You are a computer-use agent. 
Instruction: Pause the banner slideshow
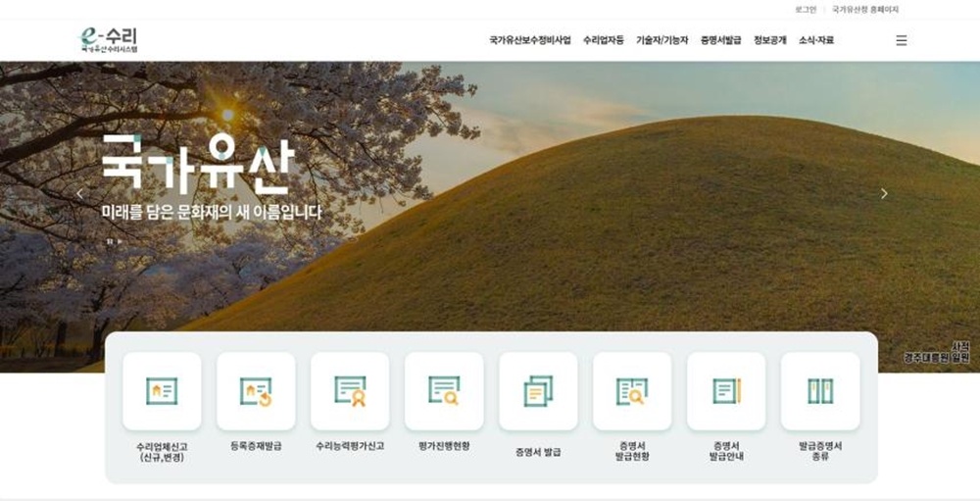coord(110,241)
